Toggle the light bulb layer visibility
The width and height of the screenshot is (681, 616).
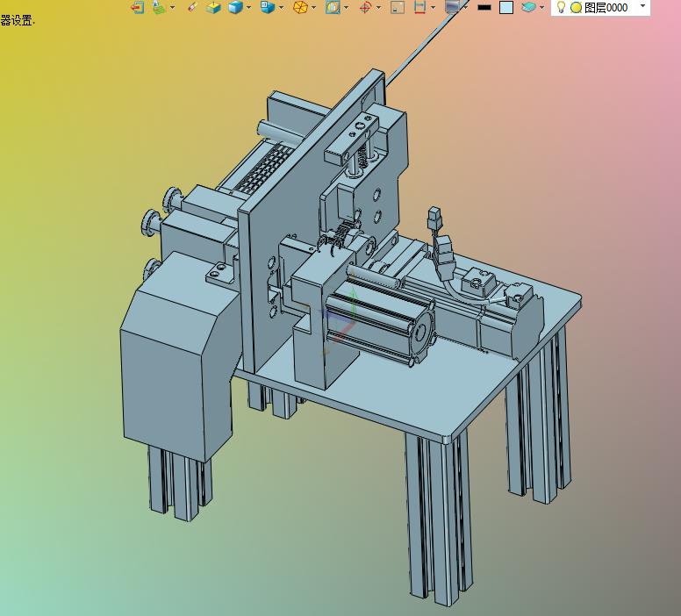(561, 7)
